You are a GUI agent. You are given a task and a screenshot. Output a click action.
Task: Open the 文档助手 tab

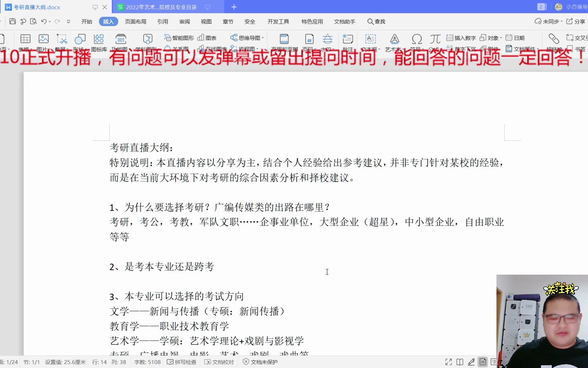[x=345, y=21]
